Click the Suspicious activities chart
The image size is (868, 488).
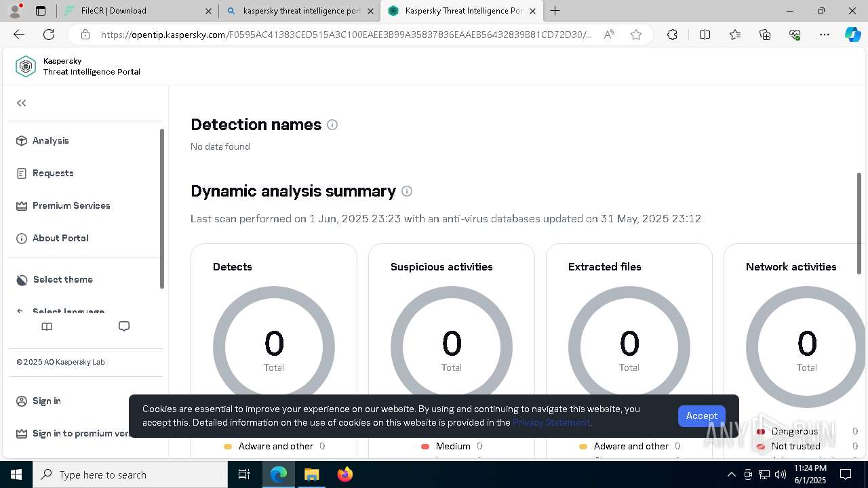coord(452,347)
